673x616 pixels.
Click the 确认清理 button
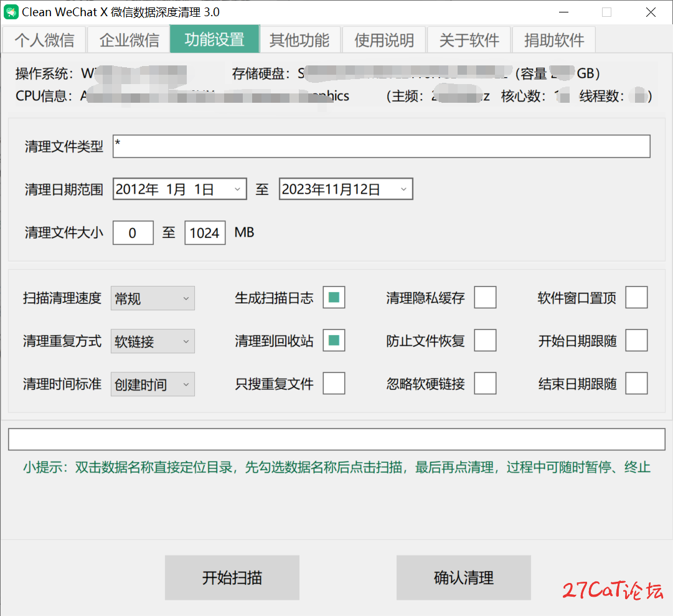pos(464,578)
